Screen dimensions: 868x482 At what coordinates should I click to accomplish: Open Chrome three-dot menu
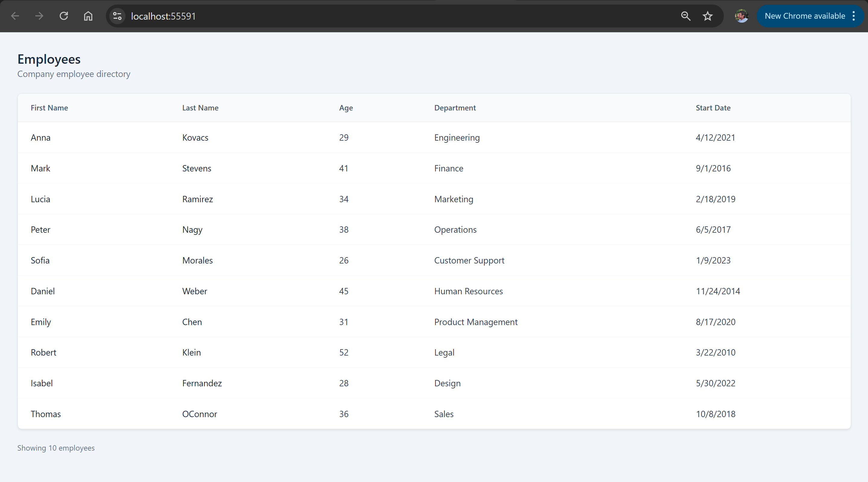pos(854,16)
